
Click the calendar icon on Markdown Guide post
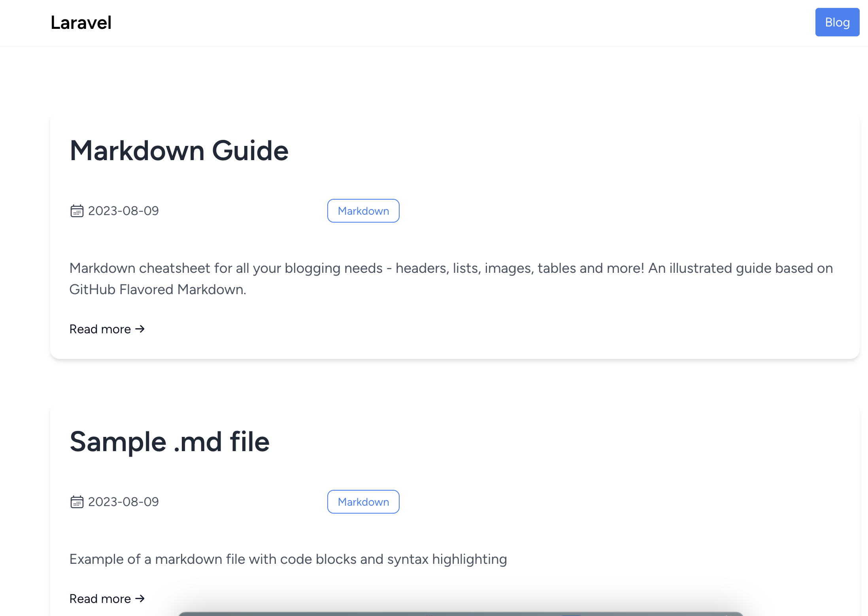click(77, 211)
